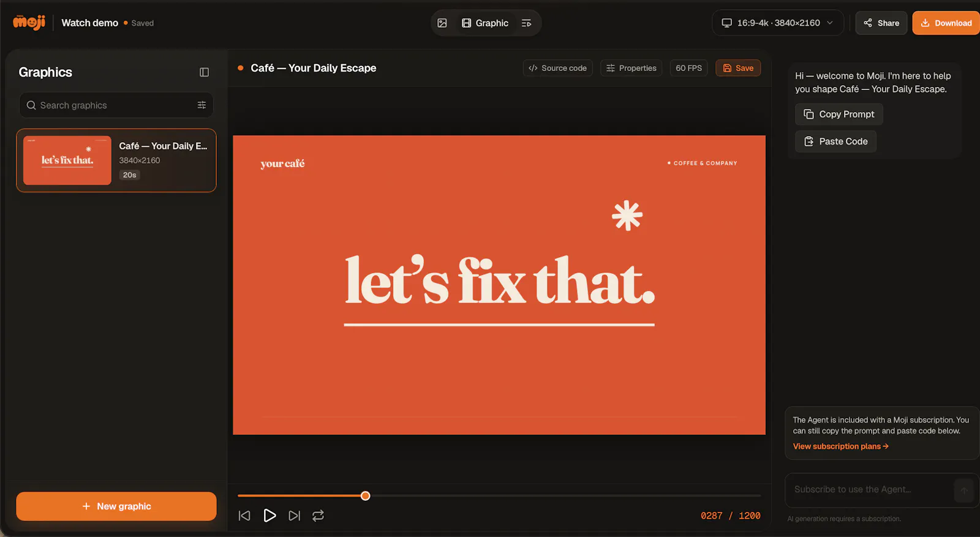
Task: Open Source code view
Action: (557, 68)
